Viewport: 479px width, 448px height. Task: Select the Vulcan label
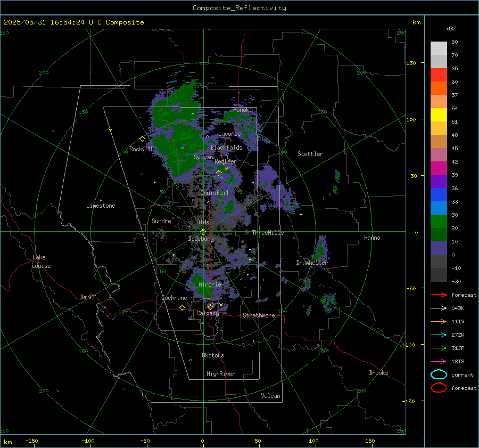click(x=271, y=396)
